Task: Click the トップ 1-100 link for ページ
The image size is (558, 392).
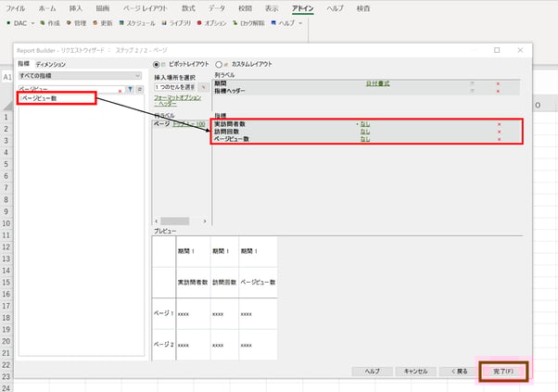Action: coord(188,124)
